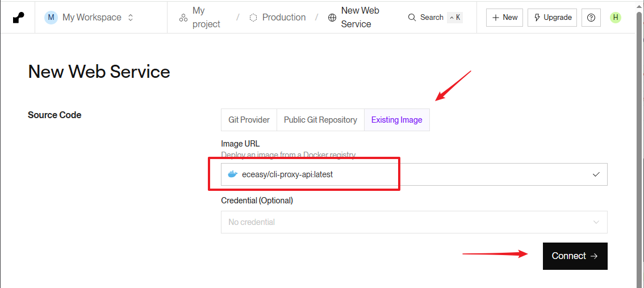This screenshot has width=644, height=288.
Task: Open the H user profile avatar
Action: click(616, 18)
